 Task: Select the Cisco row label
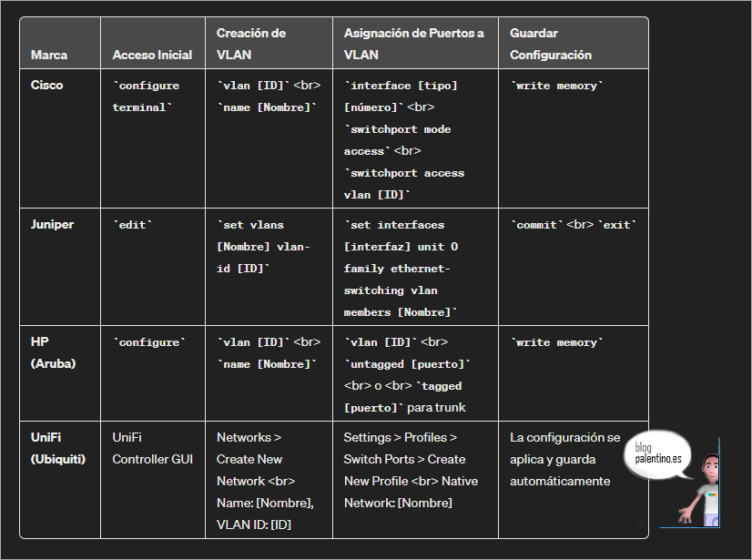tap(47, 86)
